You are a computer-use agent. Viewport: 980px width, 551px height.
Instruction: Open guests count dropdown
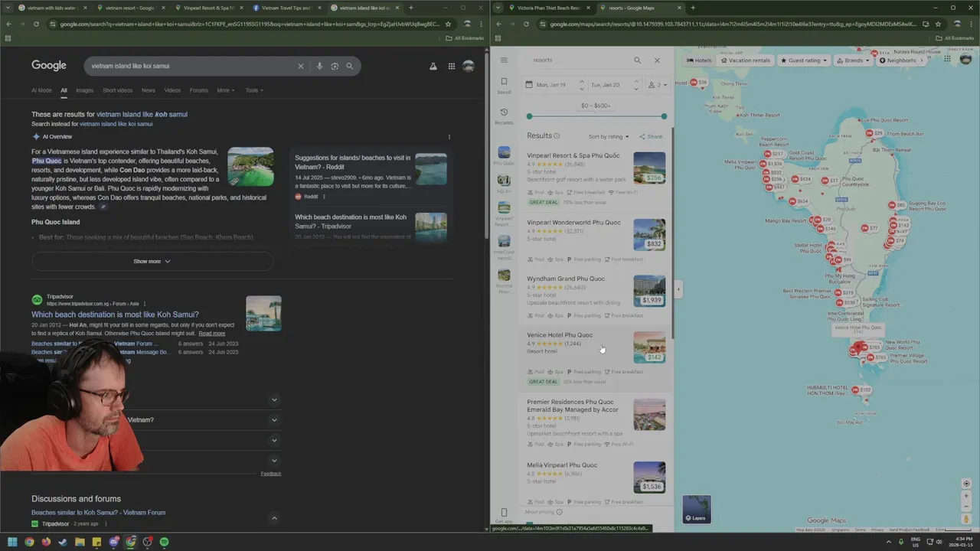[658, 85]
